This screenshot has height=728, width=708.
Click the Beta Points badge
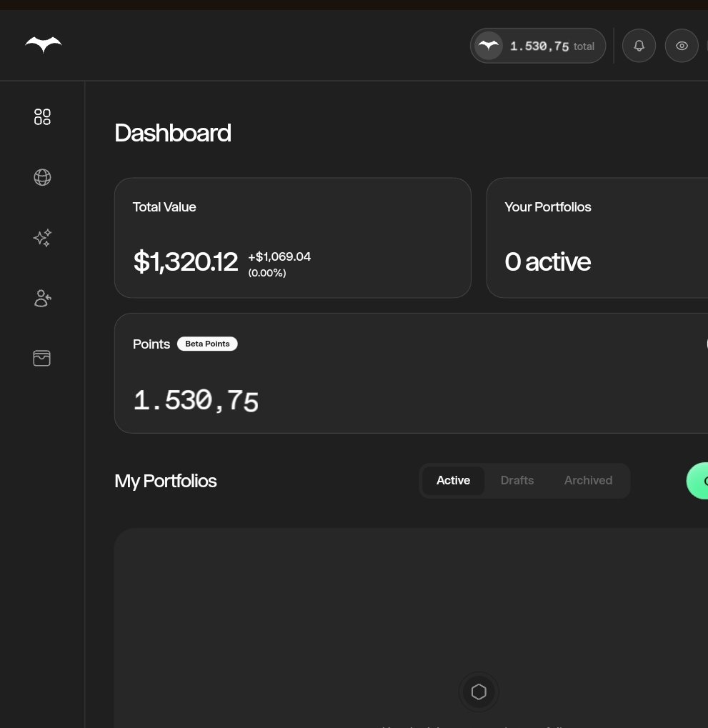coord(207,344)
